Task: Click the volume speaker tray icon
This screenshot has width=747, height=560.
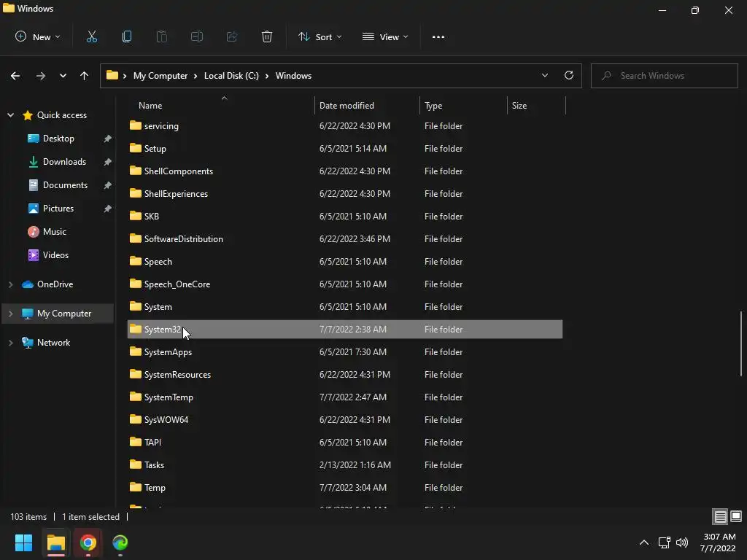Action: [682, 542]
